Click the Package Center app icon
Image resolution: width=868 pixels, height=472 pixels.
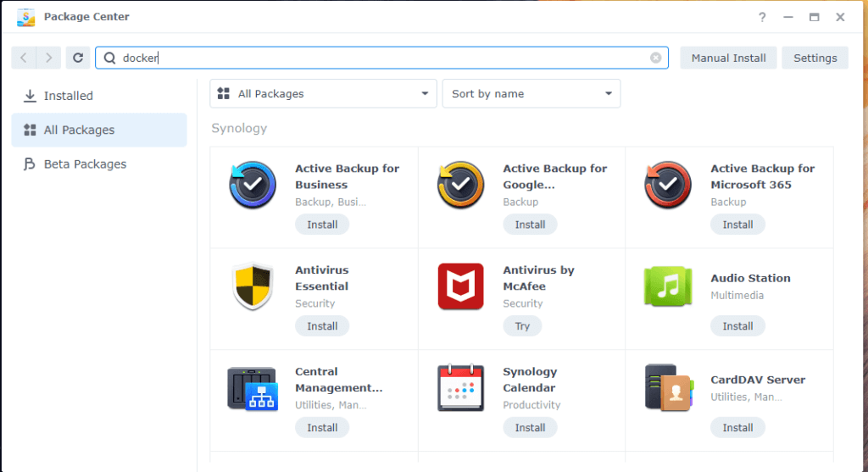[x=26, y=17]
